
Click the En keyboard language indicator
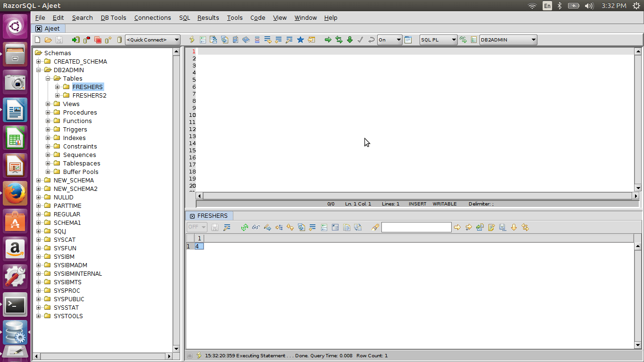547,6
